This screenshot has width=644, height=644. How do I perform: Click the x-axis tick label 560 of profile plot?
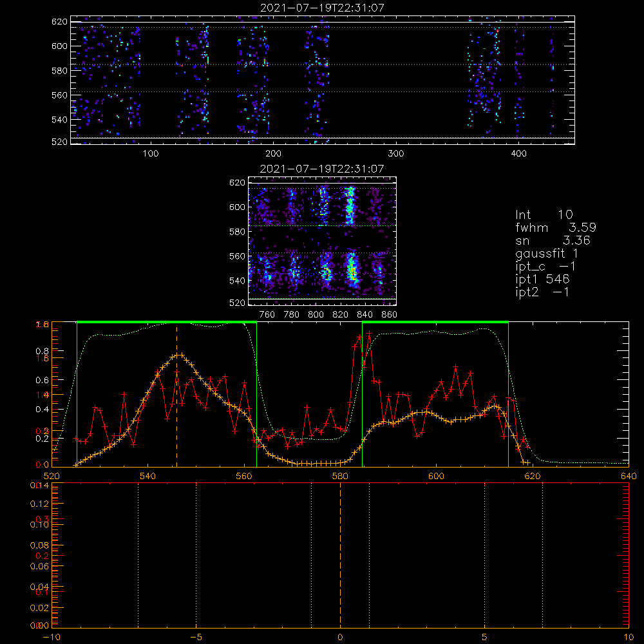click(x=244, y=476)
